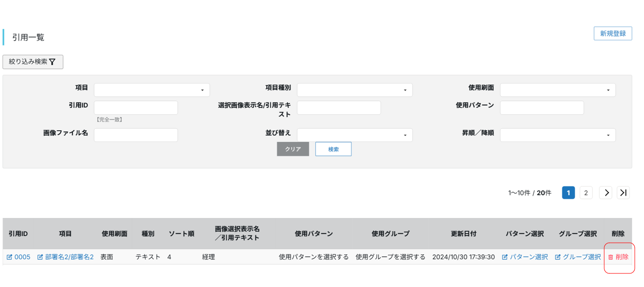Open the 並び替え dropdown
Screen dimensions: 644x287
coord(354,135)
